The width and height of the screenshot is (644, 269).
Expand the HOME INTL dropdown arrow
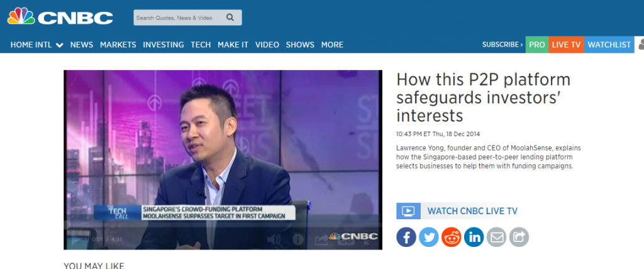click(x=60, y=45)
